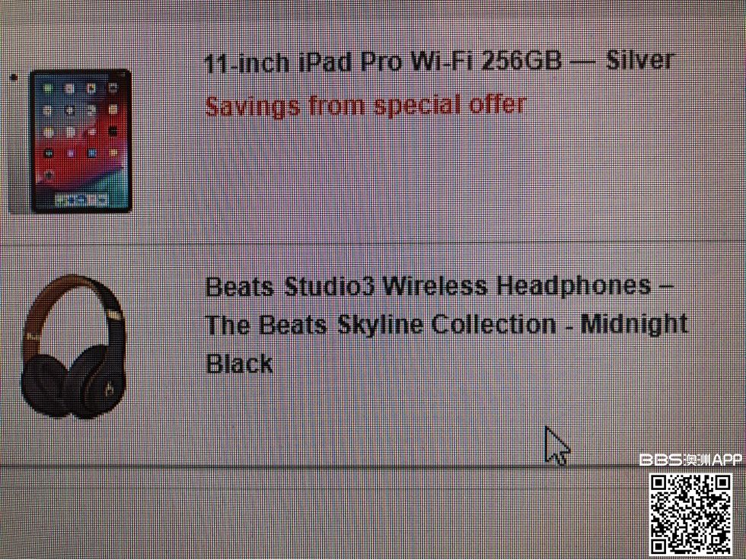
Task: Click the divider line between the two products
Action: 373,244
